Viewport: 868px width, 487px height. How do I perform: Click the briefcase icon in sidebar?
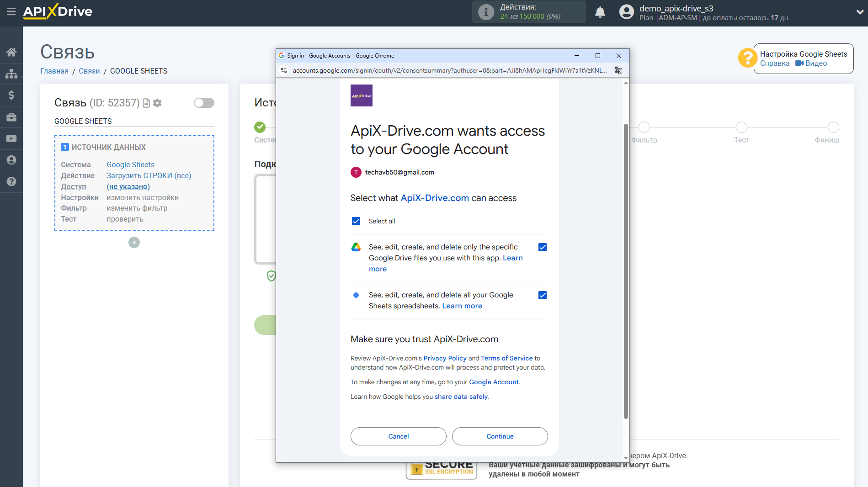[11, 117]
